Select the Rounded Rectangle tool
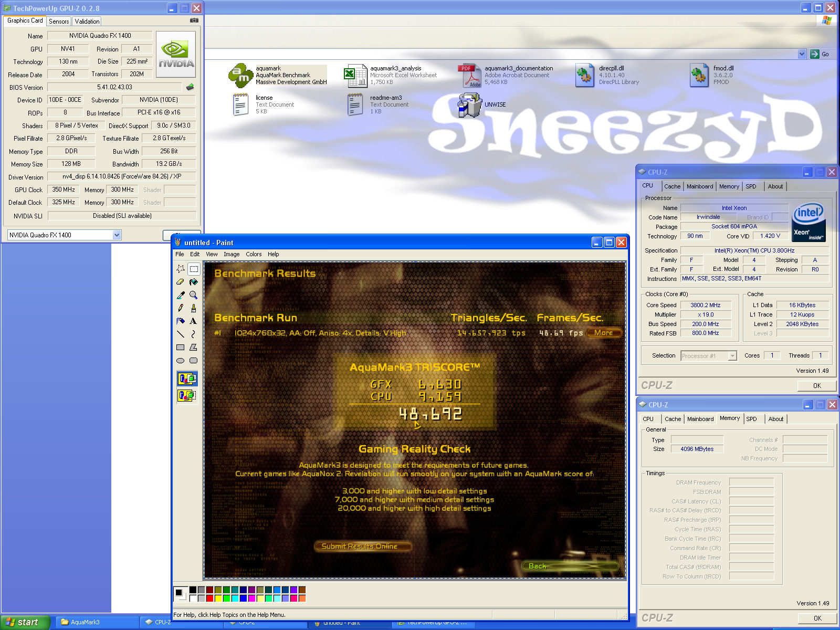 [x=194, y=360]
